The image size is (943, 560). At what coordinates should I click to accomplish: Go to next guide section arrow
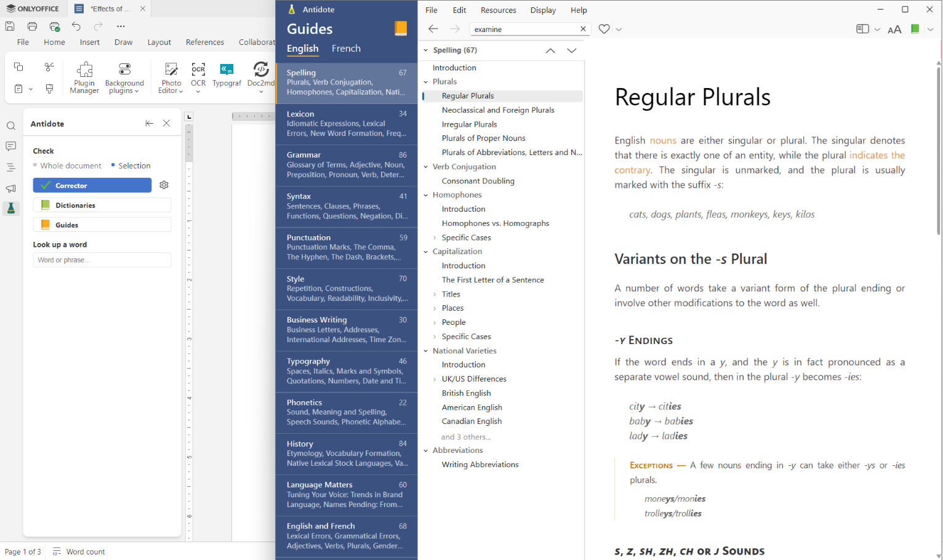click(572, 50)
